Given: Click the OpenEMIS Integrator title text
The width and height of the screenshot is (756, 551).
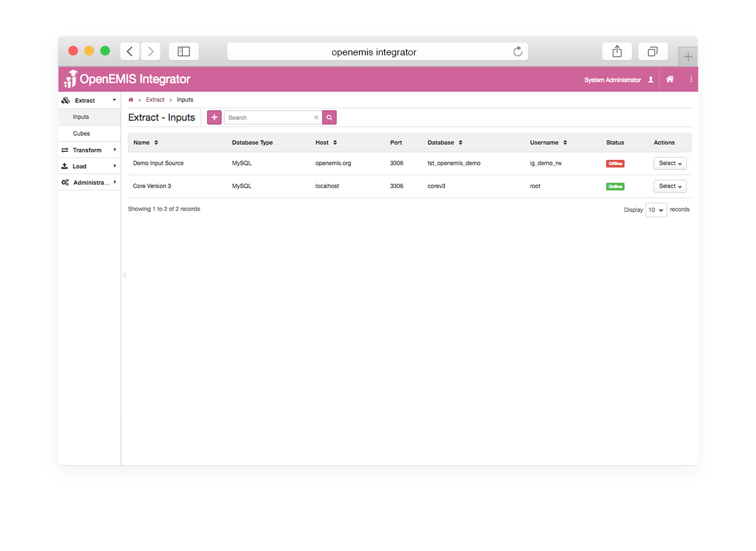Looking at the screenshot, I should click(135, 79).
